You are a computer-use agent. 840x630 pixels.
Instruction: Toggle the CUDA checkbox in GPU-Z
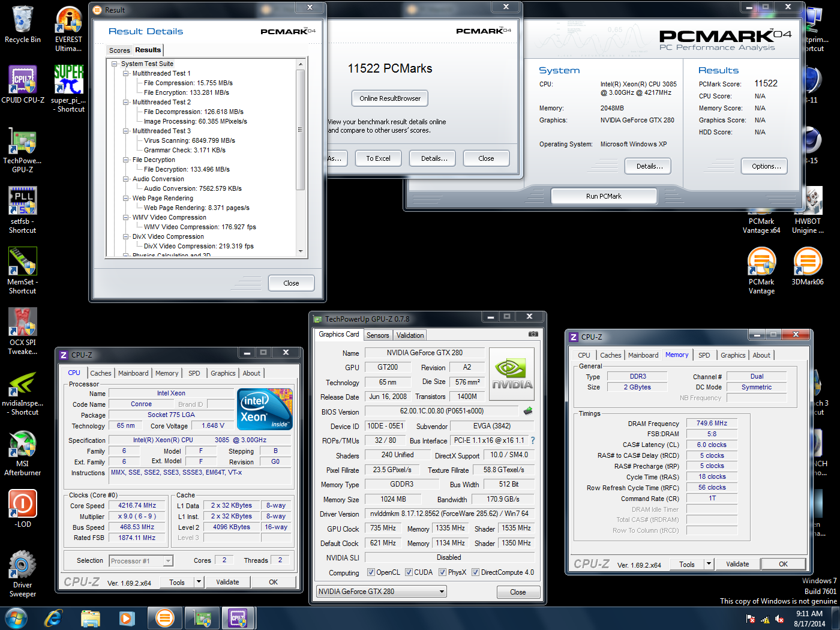409,572
